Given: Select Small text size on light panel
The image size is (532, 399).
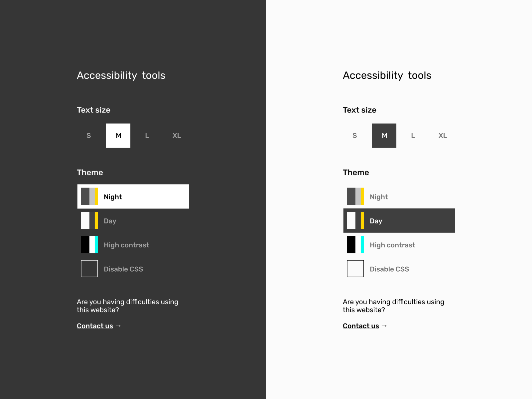Looking at the screenshot, I should pyautogui.click(x=354, y=136).
